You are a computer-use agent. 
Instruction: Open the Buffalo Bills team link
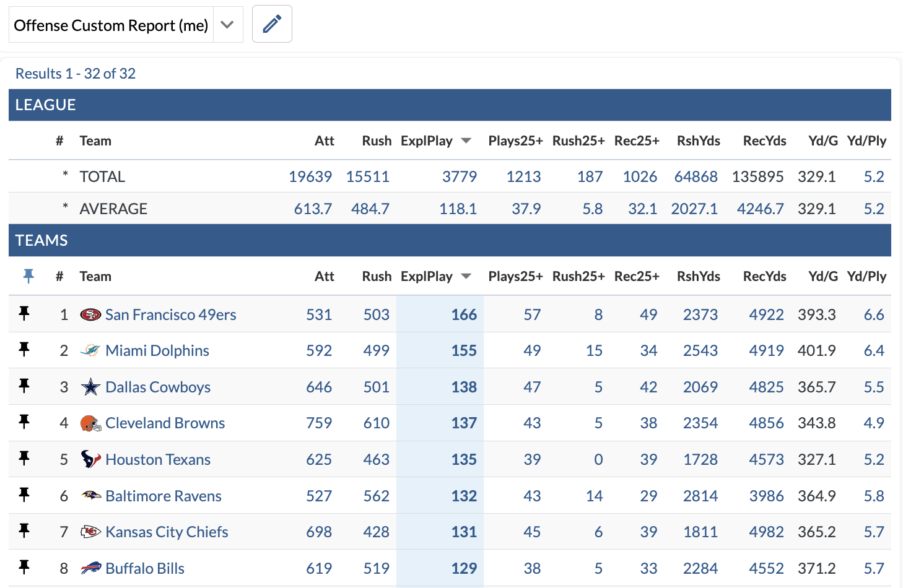point(145,568)
